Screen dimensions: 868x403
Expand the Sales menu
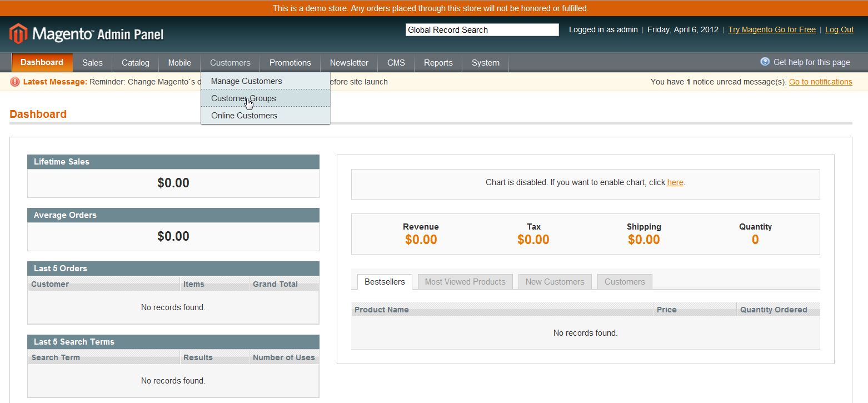[92, 63]
